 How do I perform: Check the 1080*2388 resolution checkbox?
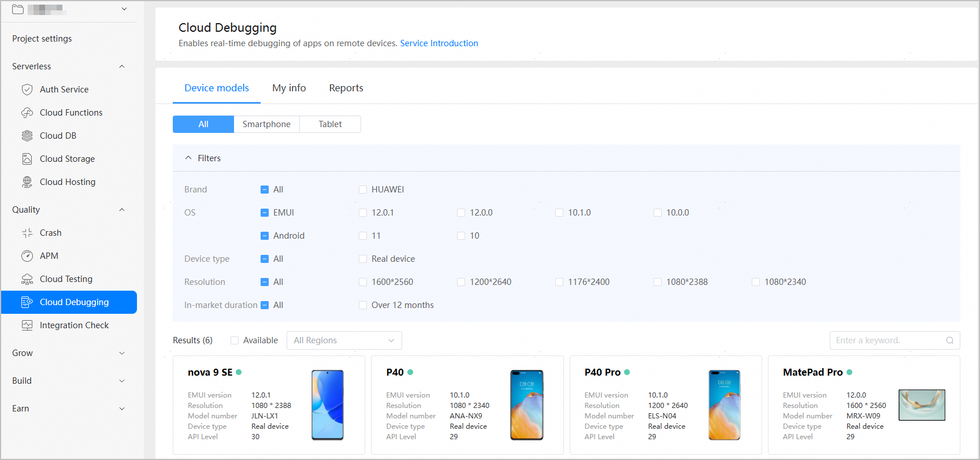658,282
